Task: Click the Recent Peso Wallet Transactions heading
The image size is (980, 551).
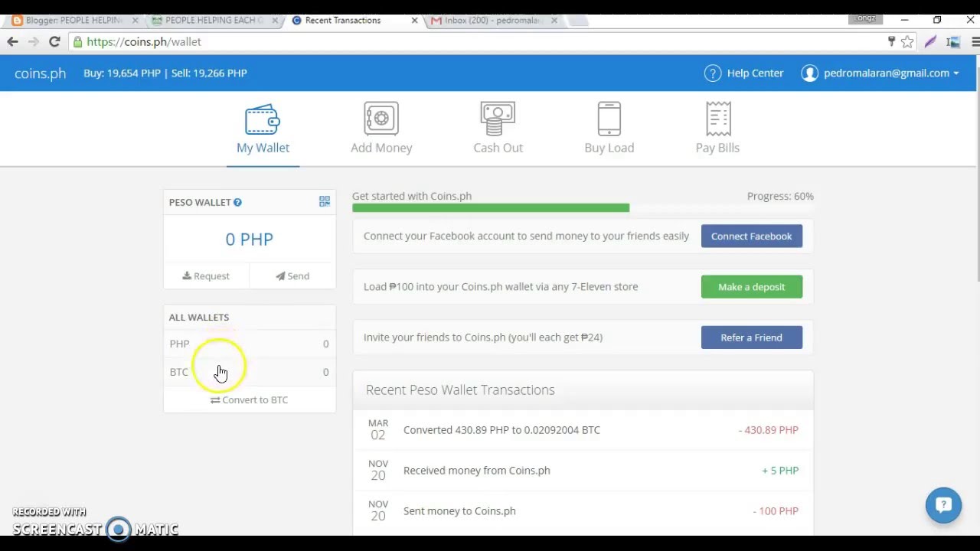Action: 460,390
